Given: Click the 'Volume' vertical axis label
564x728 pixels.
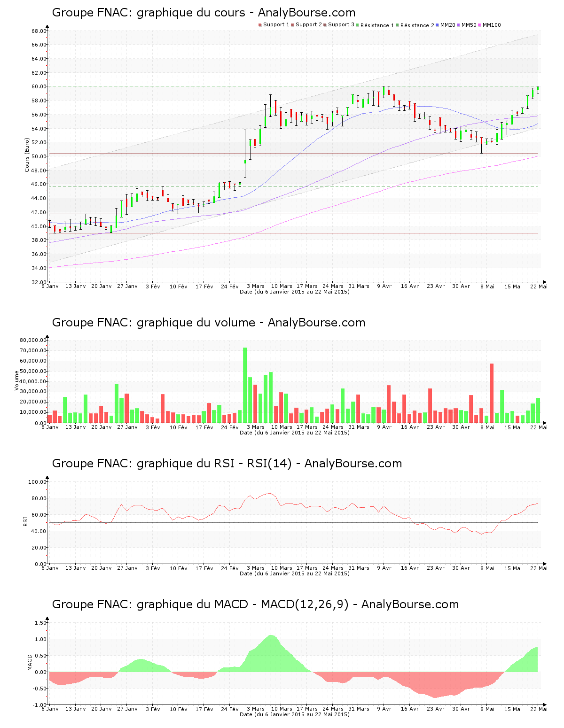Looking at the screenshot, I should click(x=17, y=380).
